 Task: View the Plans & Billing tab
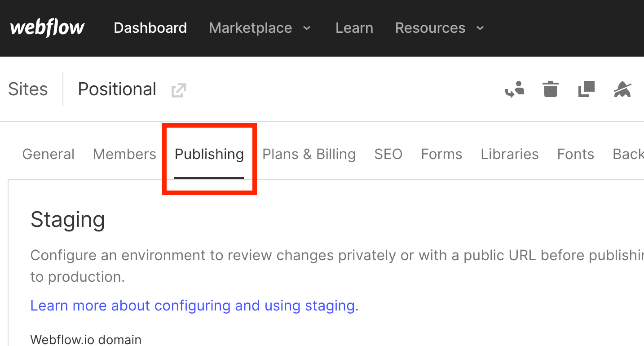(309, 154)
